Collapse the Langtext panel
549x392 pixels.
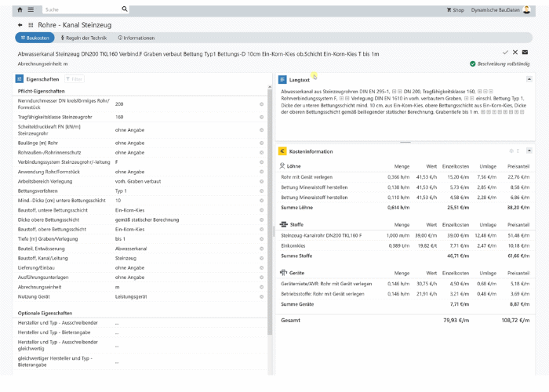tap(529, 79)
